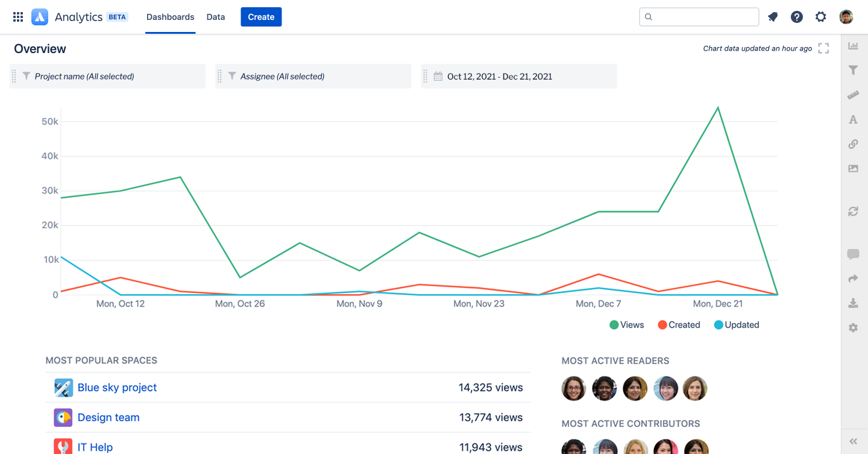
Task: Switch to the Data tab
Action: tap(215, 16)
